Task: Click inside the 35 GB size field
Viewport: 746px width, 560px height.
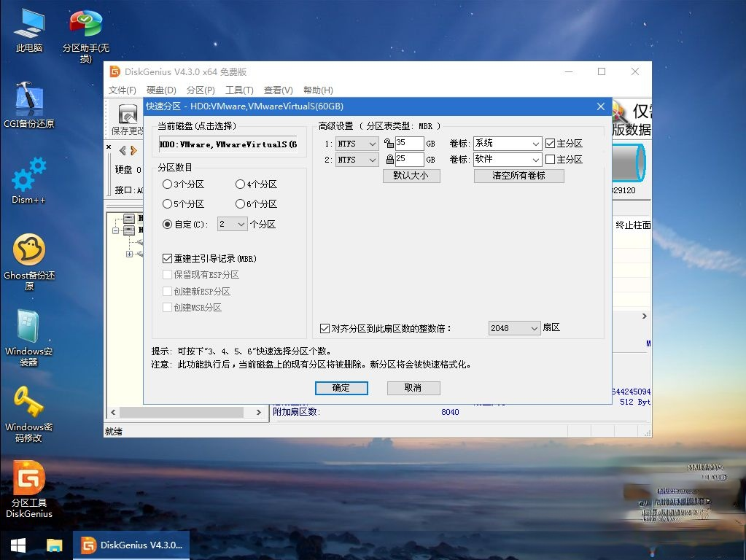Action: click(407, 143)
